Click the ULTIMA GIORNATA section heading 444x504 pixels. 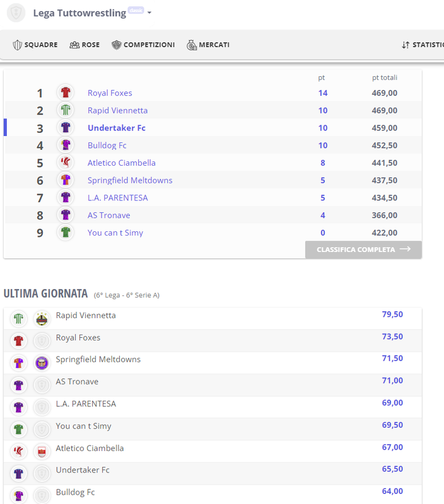[45, 294]
